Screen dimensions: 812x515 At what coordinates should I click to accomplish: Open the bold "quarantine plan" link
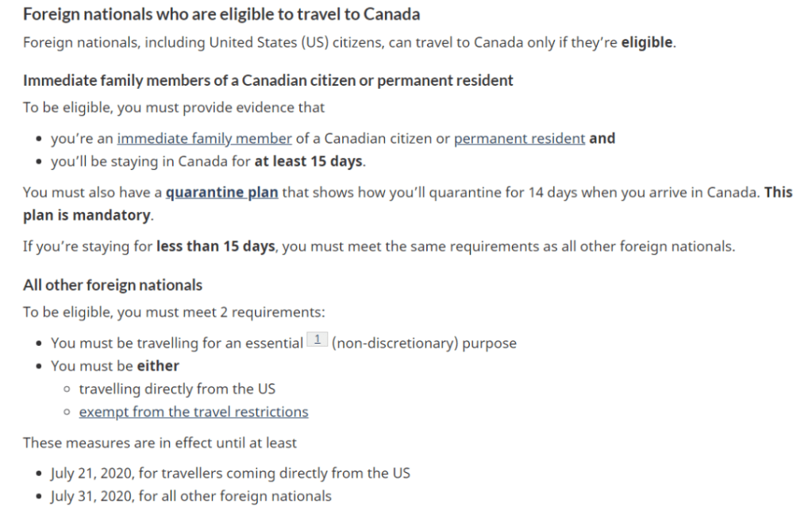(221, 192)
